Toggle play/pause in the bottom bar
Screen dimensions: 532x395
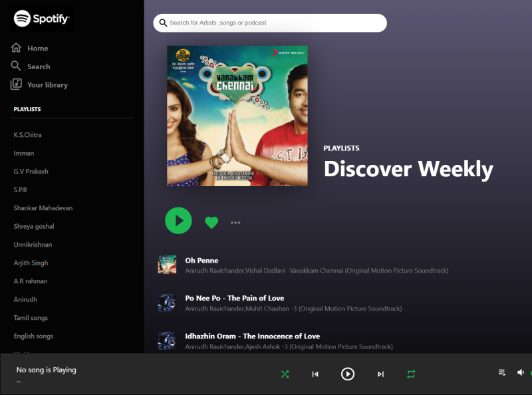[x=348, y=374]
